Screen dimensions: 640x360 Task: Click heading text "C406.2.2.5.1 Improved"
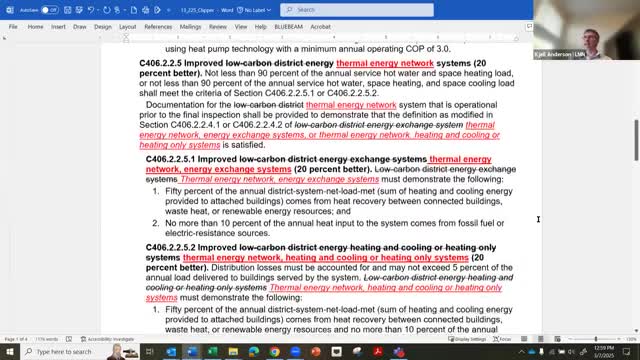coord(191,159)
